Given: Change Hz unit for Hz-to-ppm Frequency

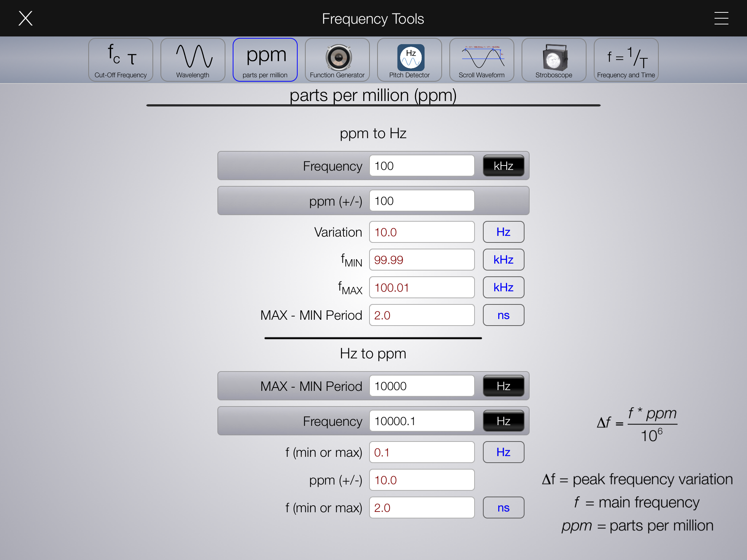Looking at the screenshot, I should point(503,421).
